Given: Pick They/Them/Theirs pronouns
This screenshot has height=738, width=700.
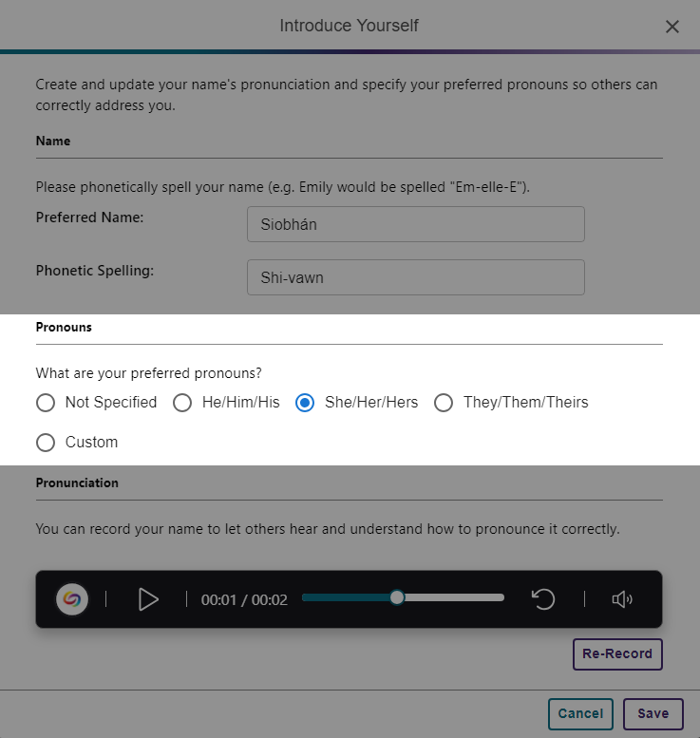Looking at the screenshot, I should (444, 403).
